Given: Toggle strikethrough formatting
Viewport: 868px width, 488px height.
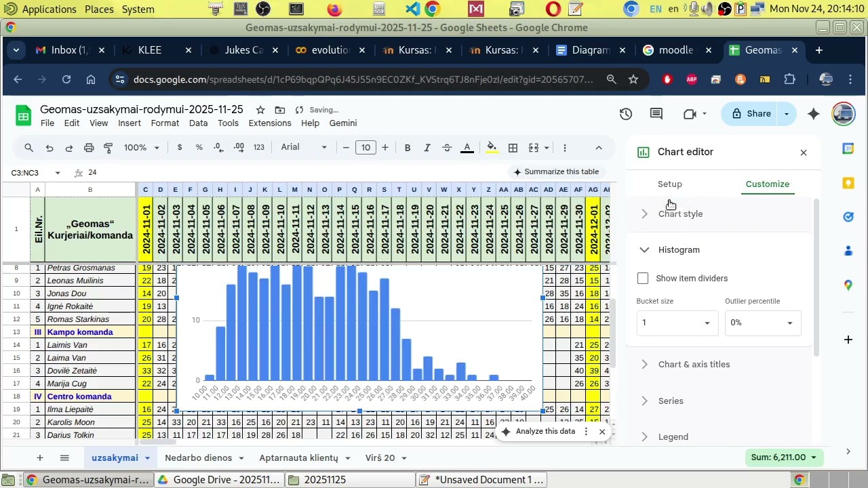Looking at the screenshot, I should pos(447,148).
